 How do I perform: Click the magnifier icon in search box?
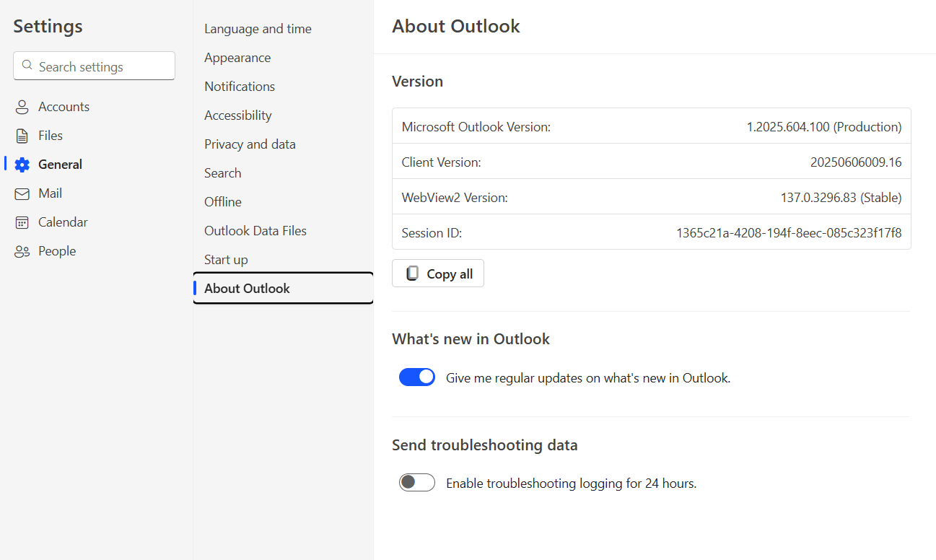(x=27, y=65)
